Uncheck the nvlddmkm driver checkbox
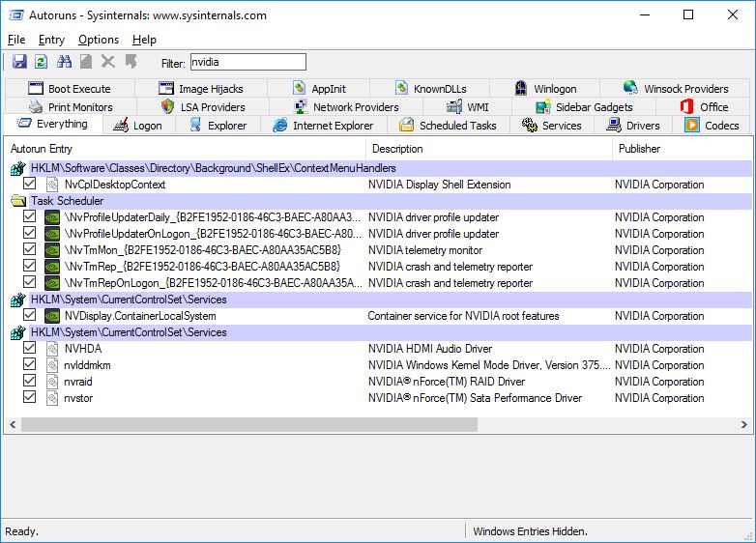756x543 pixels. [x=29, y=363]
